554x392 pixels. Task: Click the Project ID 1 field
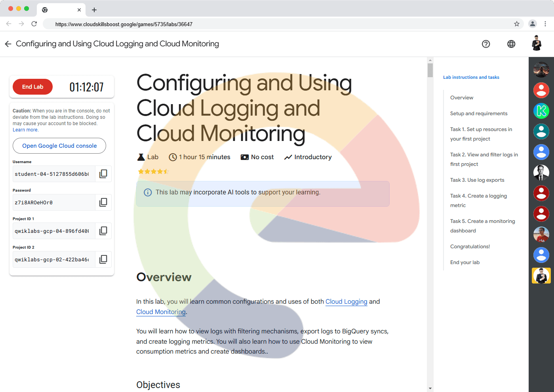(54, 231)
